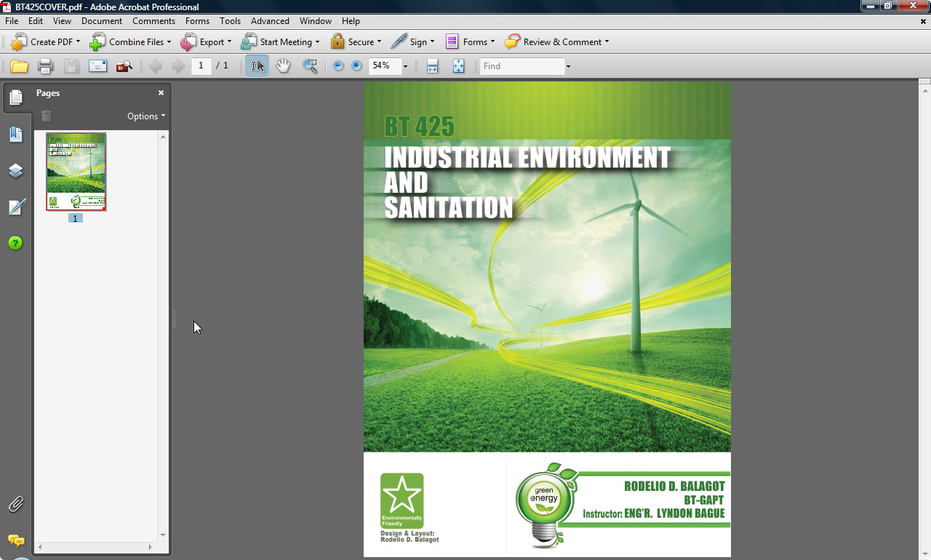
Task: Email the document with envelope icon
Action: [x=97, y=66]
